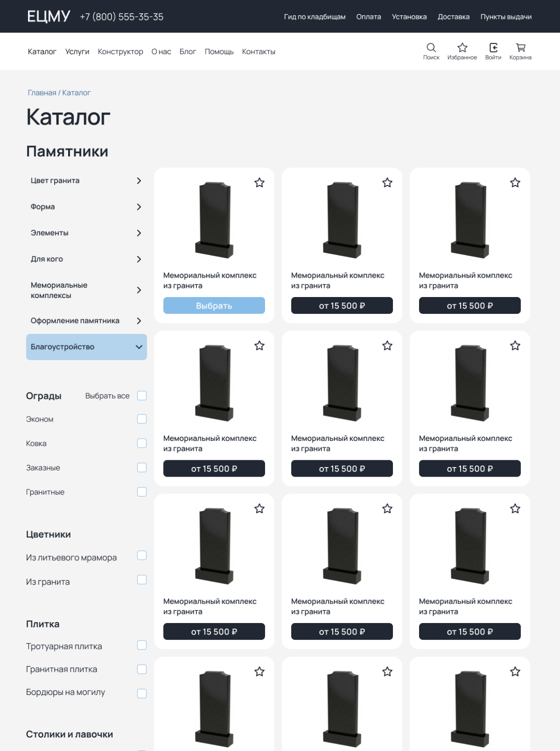Star the left card in second row
560x751 pixels.
coord(259,345)
